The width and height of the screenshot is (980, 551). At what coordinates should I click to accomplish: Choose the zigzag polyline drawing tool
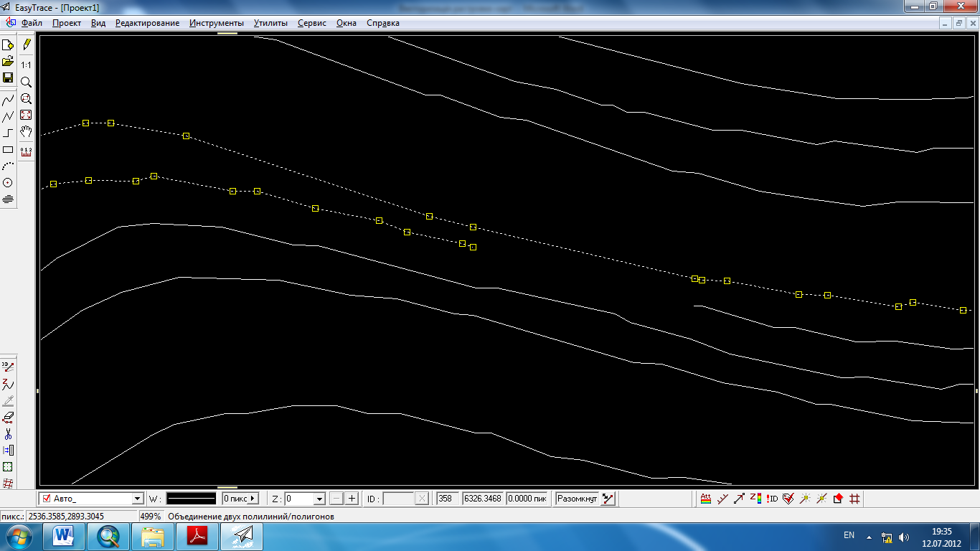click(8, 116)
